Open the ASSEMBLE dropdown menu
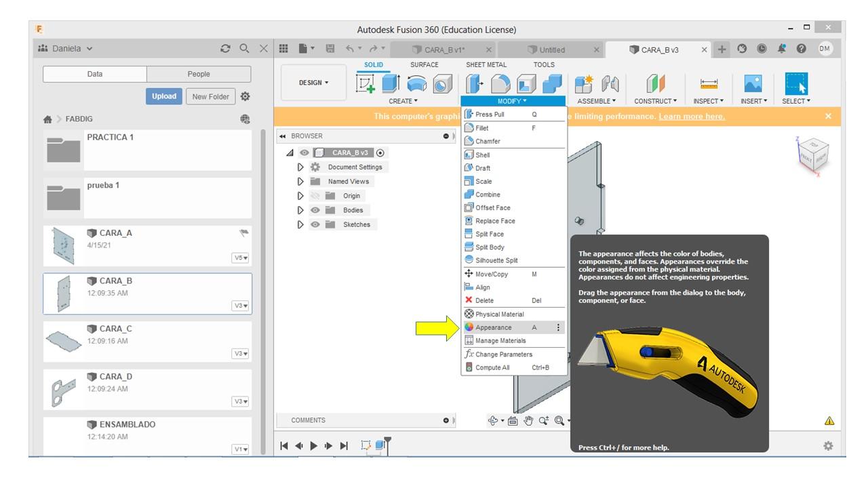Viewport: 868px width, 488px height. (597, 101)
